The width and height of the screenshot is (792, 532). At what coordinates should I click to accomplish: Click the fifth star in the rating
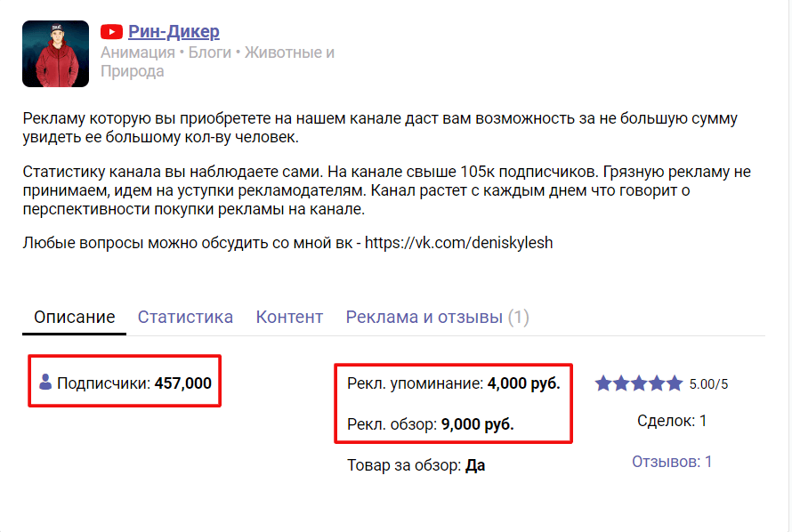pos(675,383)
